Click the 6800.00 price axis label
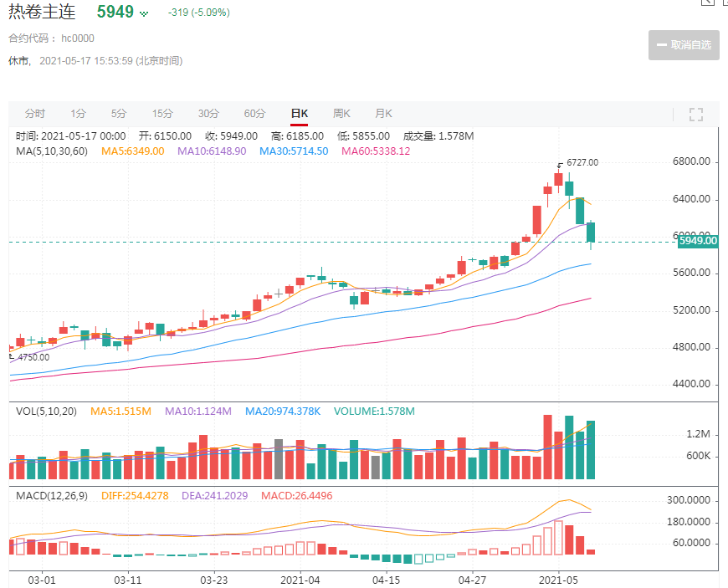The height and width of the screenshot is (588, 728). [x=691, y=162]
